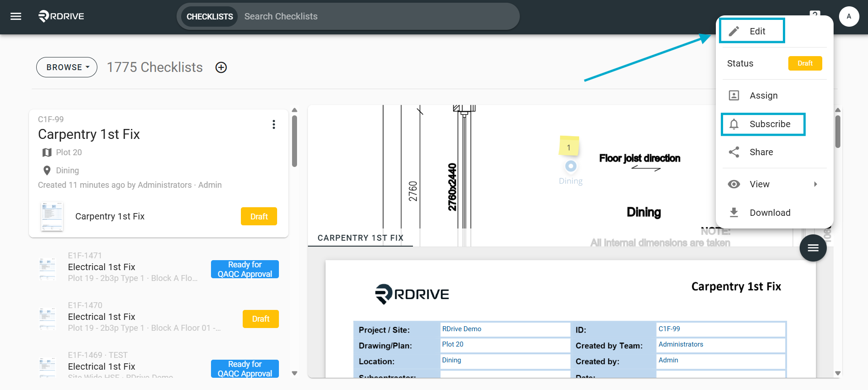Click the round dark floating menu button
Image resolution: width=868 pixels, height=390 pixels.
[813, 248]
